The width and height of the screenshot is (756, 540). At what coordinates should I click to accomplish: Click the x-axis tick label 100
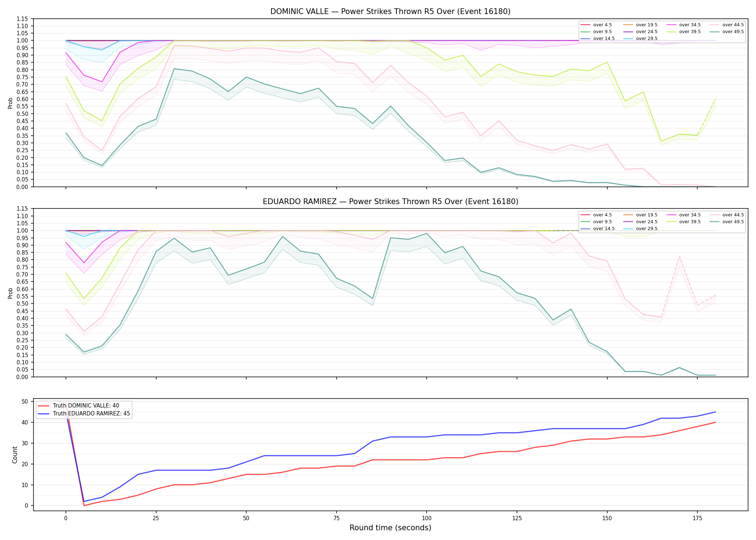[x=427, y=518]
